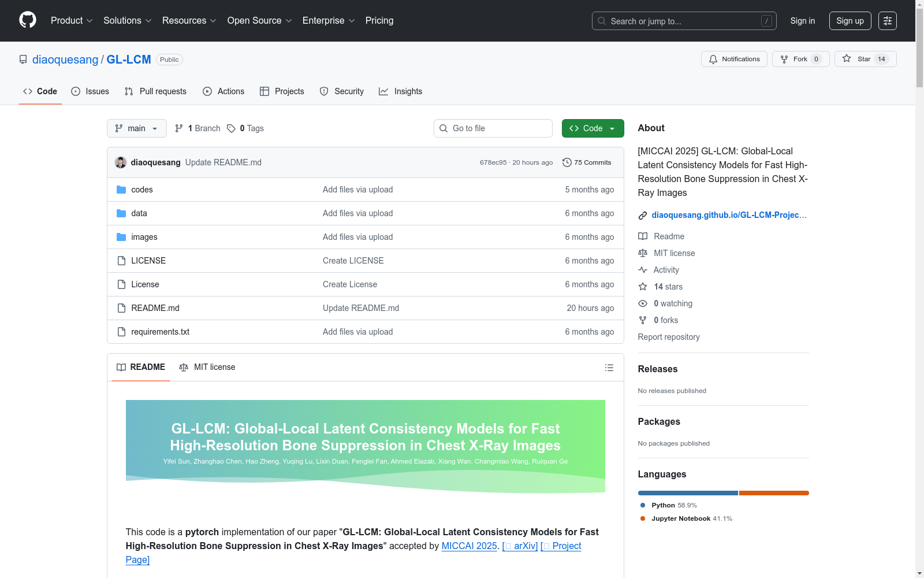Click the star icon to star repository
Image resolution: width=924 pixels, height=578 pixels.
[x=847, y=58]
